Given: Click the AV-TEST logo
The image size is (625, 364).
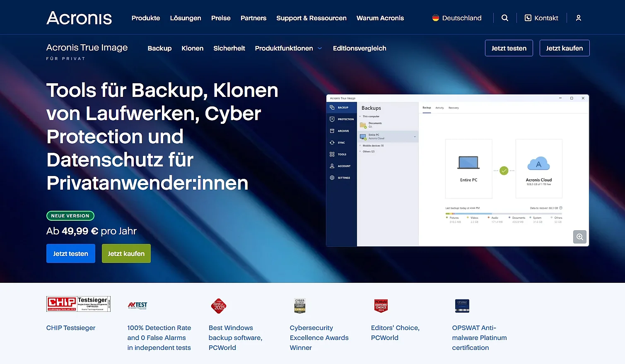Looking at the screenshot, I should coord(138,305).
